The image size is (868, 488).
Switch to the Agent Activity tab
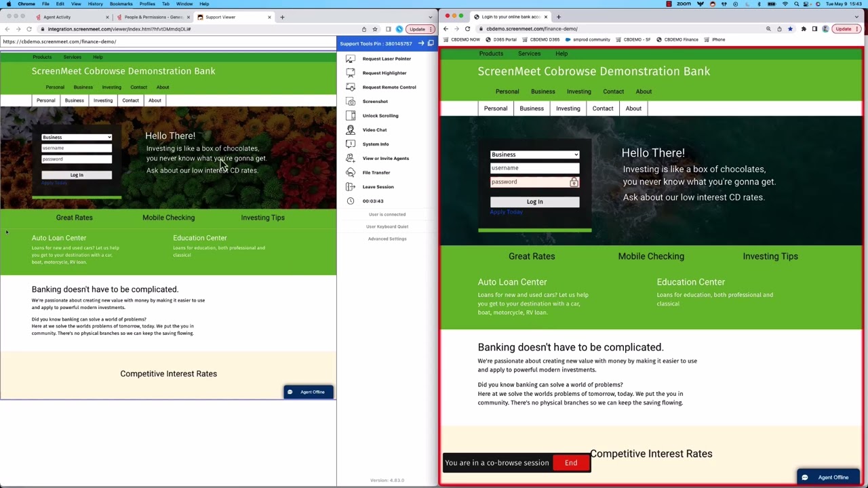73,17
